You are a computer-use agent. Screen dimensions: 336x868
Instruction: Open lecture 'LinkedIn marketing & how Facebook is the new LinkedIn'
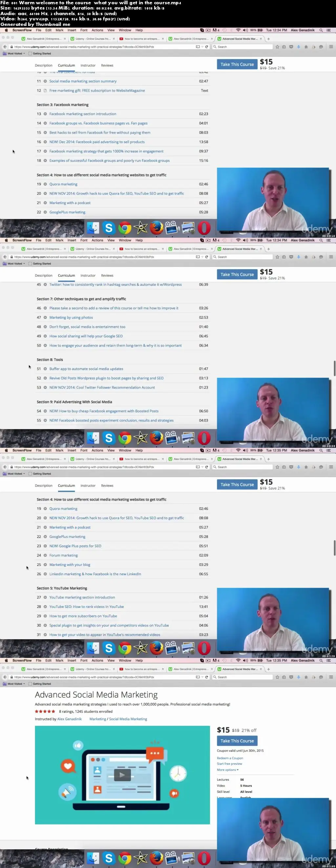pyautogui.click(x=95, y=574)
